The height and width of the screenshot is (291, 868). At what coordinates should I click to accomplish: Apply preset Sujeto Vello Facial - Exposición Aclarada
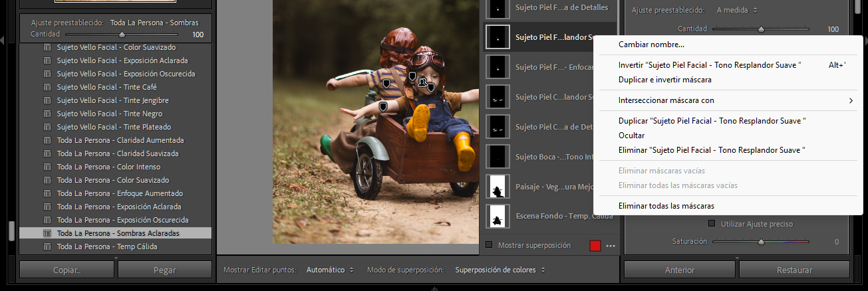click(x=122, y=60)
